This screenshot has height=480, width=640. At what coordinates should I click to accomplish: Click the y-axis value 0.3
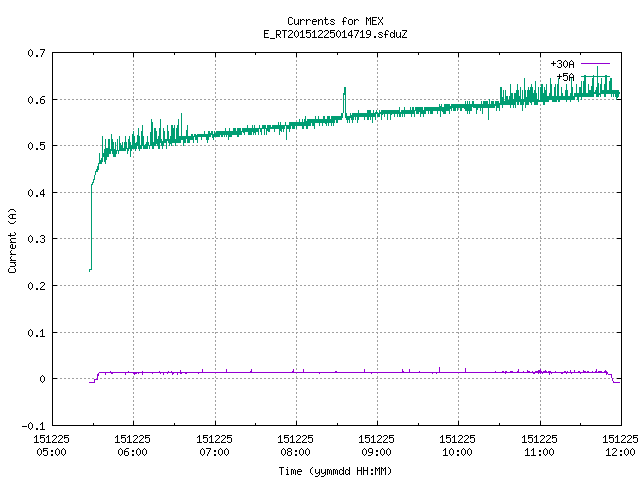click(x=36, y=239)
